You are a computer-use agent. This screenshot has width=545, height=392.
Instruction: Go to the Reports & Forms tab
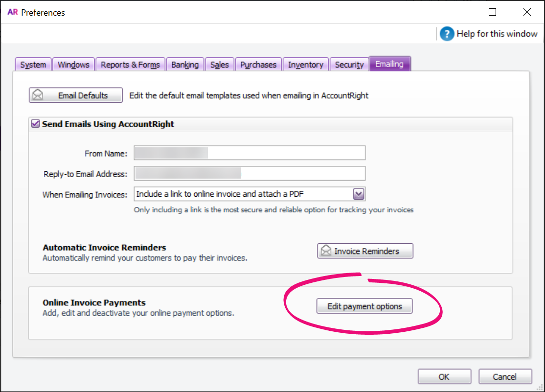point(130,65)
